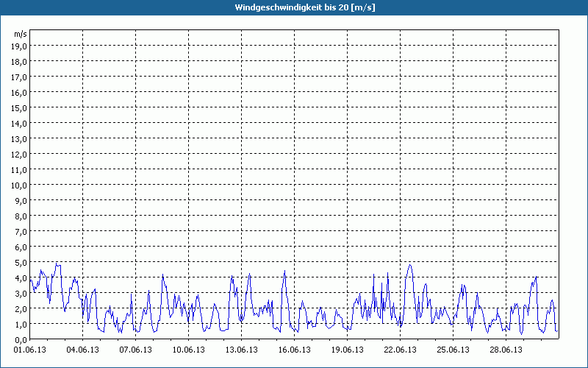The height and width of the screenshot is (368, 588).
Task: Click the '6,0' y-axis label
Action: tap(21, 247)
